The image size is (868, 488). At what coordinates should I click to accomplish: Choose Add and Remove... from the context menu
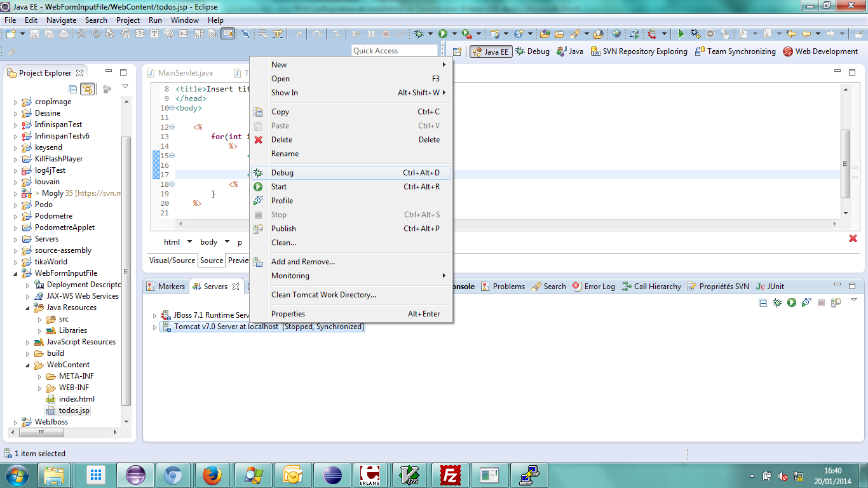point(351,262)
